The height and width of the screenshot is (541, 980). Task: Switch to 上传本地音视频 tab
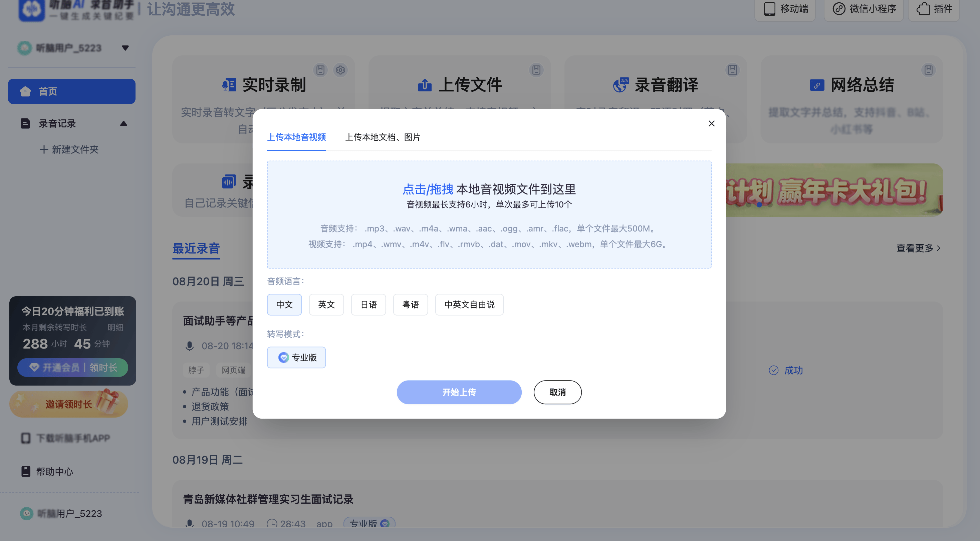296,137
